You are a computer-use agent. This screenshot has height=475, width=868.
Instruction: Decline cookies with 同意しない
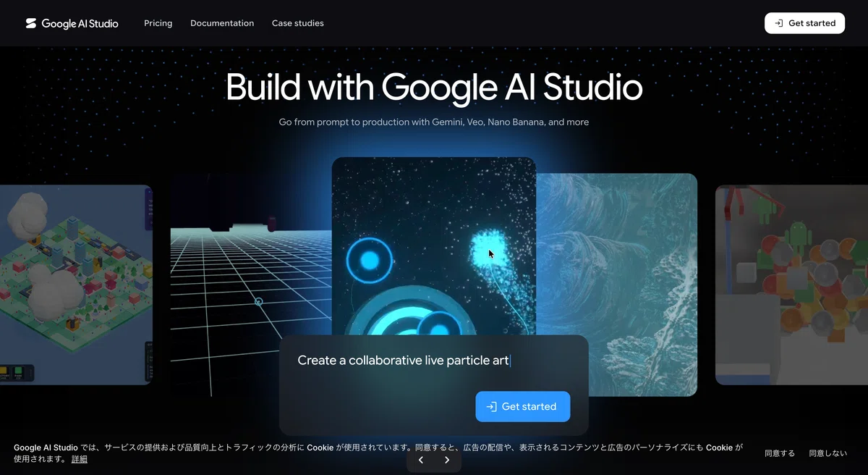click(827, 453)
